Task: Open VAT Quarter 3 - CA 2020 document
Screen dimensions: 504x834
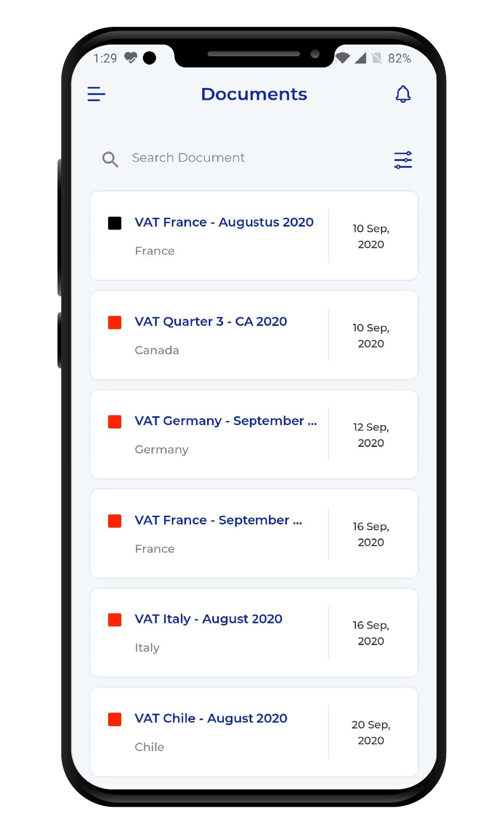Action: (x=211, y=321)
